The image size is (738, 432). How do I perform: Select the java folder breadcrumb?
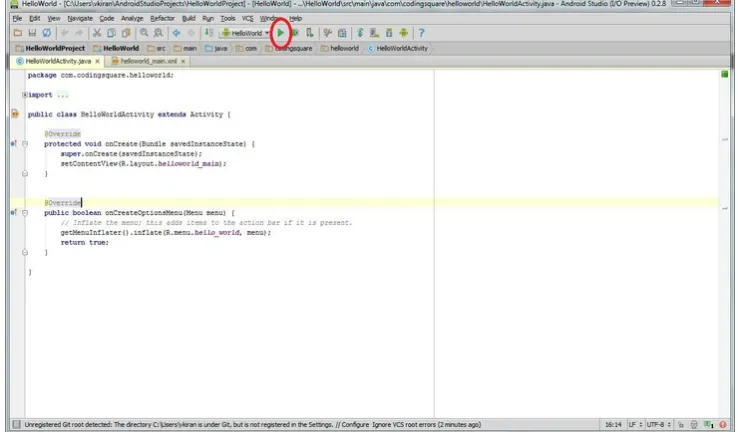click(217, 48)
